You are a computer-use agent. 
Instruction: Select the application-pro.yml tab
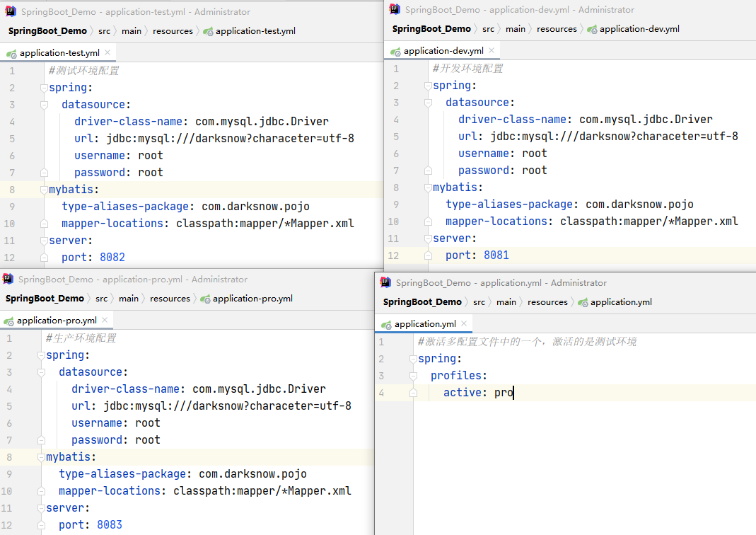point(57,321)
